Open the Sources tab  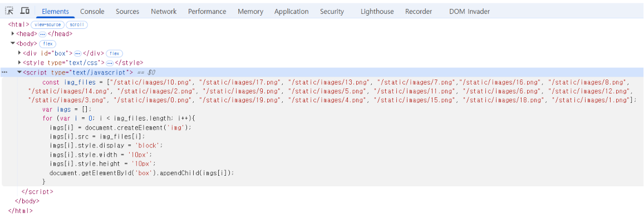[x=127, y=12]
